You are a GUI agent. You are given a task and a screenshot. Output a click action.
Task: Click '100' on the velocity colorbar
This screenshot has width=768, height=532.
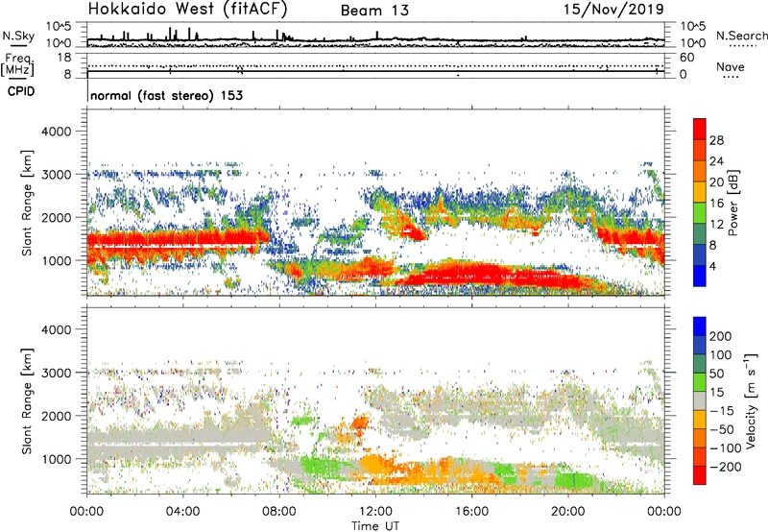721,355
